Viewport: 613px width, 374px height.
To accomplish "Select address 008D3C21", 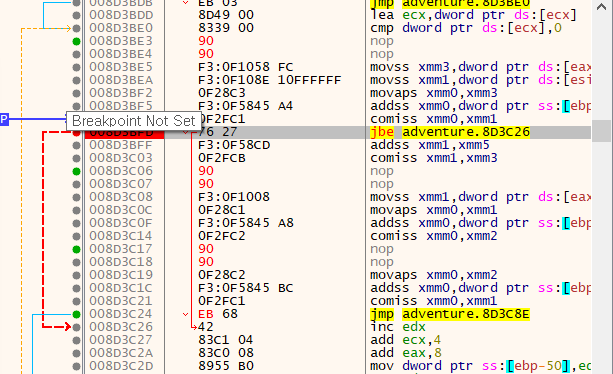I will (x=121, y=301).
